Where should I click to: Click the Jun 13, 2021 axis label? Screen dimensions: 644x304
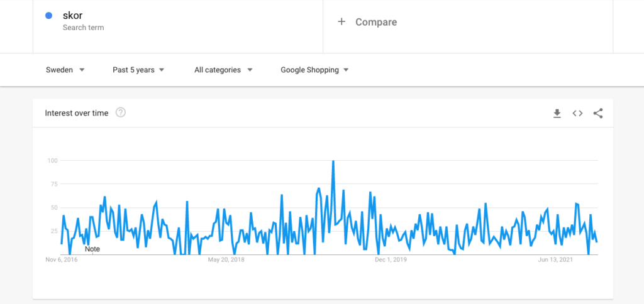(555, 259)
